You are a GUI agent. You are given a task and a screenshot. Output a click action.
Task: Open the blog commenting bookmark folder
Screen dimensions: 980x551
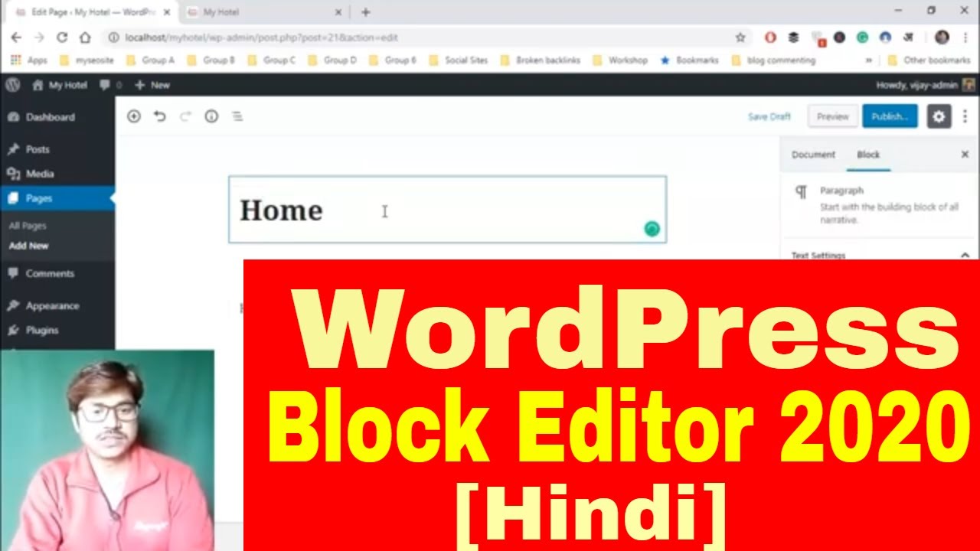[x=773, y=60]
